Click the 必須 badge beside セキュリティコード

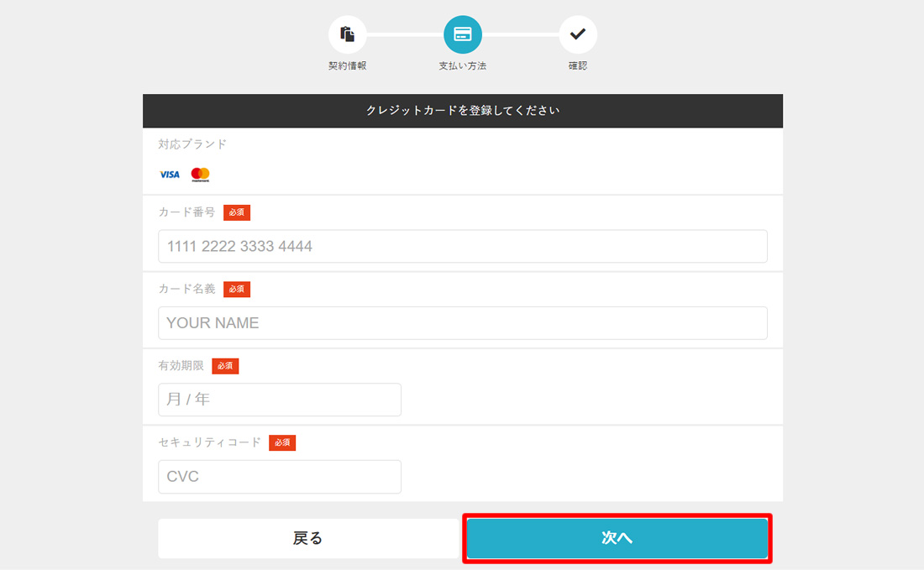point(282,442)
